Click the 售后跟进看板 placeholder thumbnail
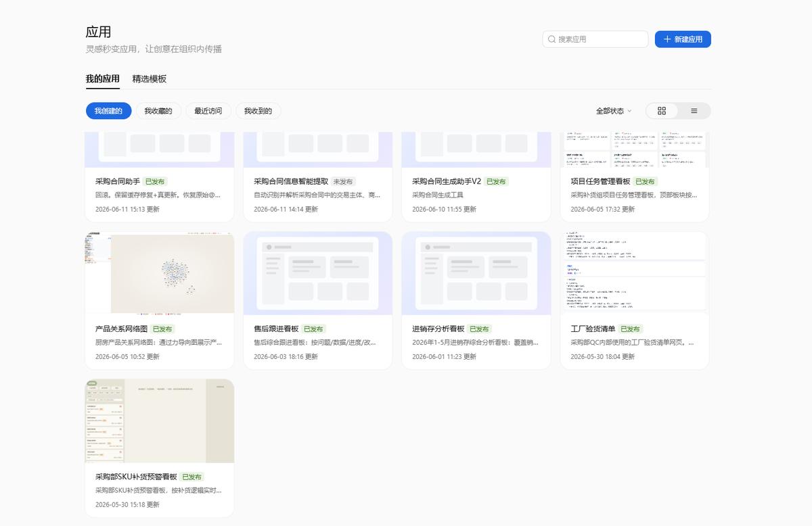Viewport: 812px width, 526px height. [x=318, y=273]
